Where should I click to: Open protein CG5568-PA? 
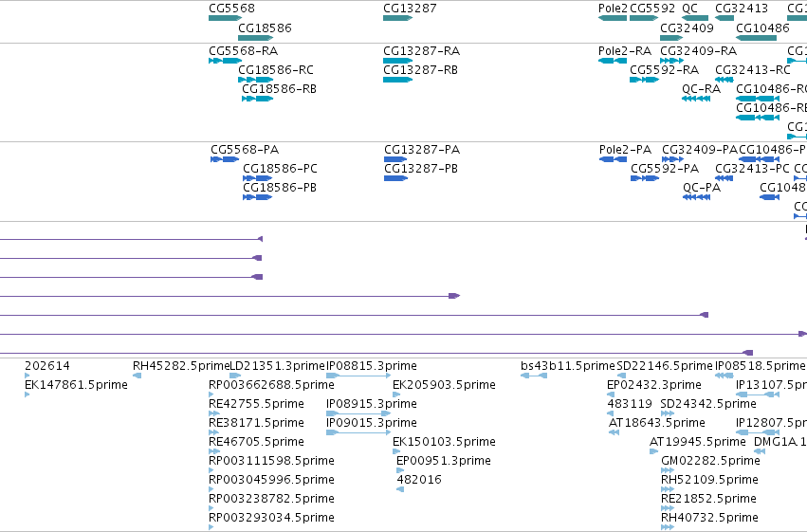(x=245, y=150)
